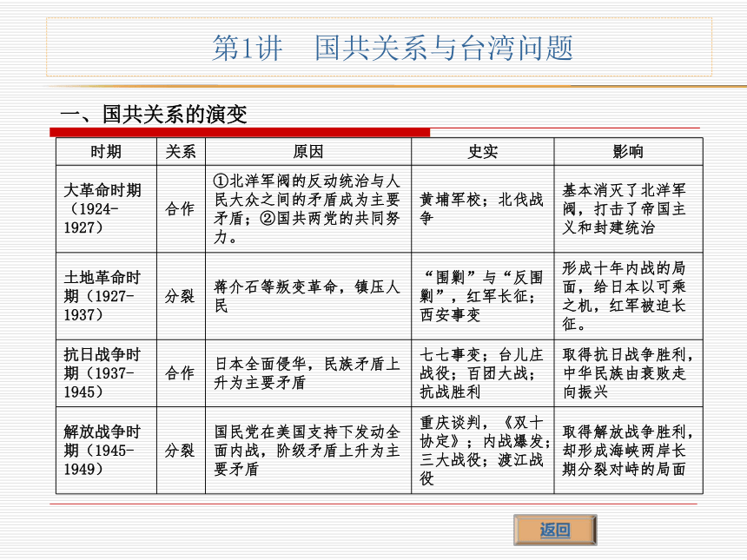This screenshot has height=560, width=747.
Task: Select the 史实 column header
Action: [x=483, y=151]
